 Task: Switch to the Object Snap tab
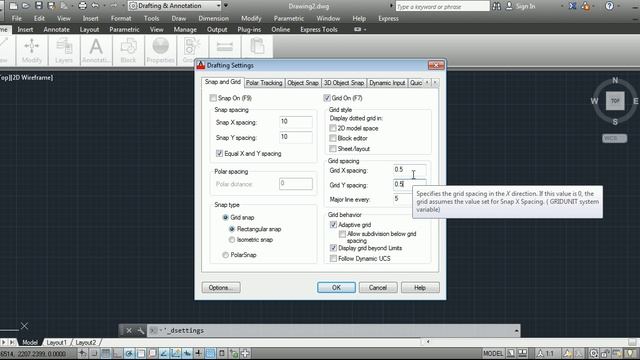coord(303,83)
